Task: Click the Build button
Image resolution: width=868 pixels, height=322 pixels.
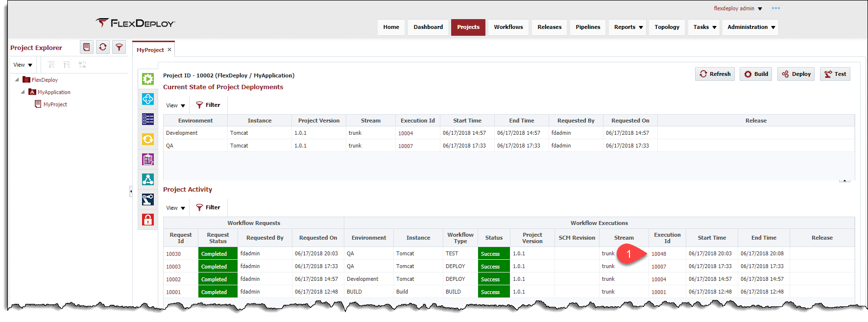Action: pyautogui.click(x=756, y=74)
